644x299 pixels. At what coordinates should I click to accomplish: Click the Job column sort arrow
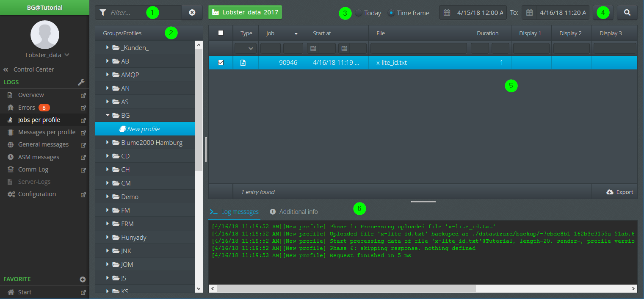pos(296,33)
